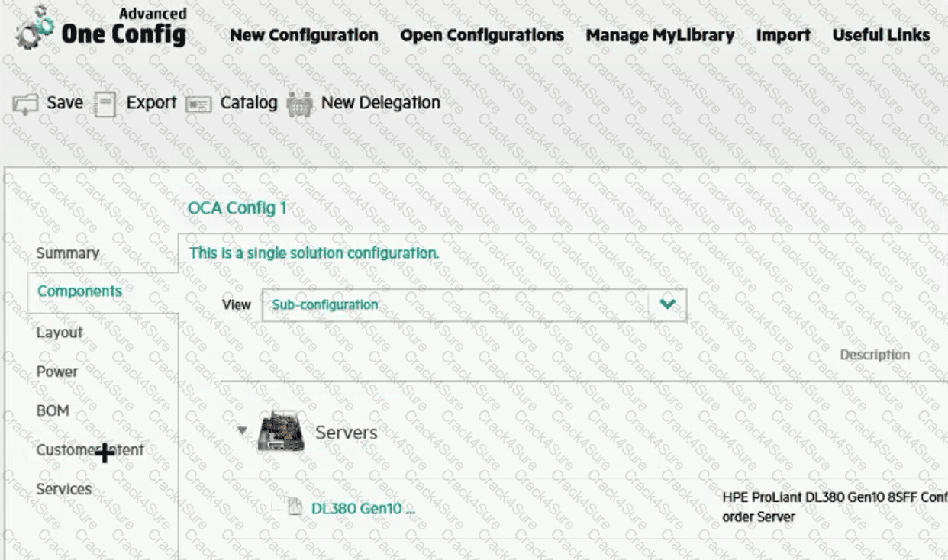Click the HPE ProLiant DL380 Gen10 description
Image resolution: width=948 pixels, height=560 pixels.
(x=834, y=507)
